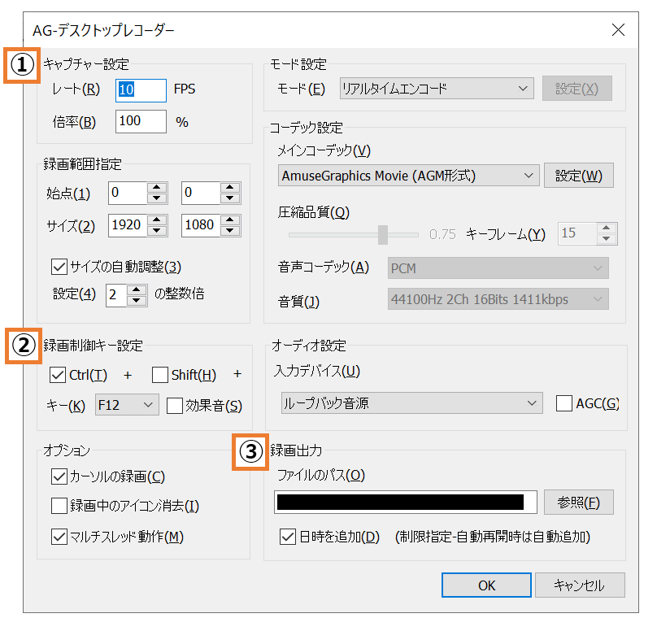Decrease キーフレーム(Y) value with down arrow
This screenshot has width=657, height=644.
click(x=606, y=239)
